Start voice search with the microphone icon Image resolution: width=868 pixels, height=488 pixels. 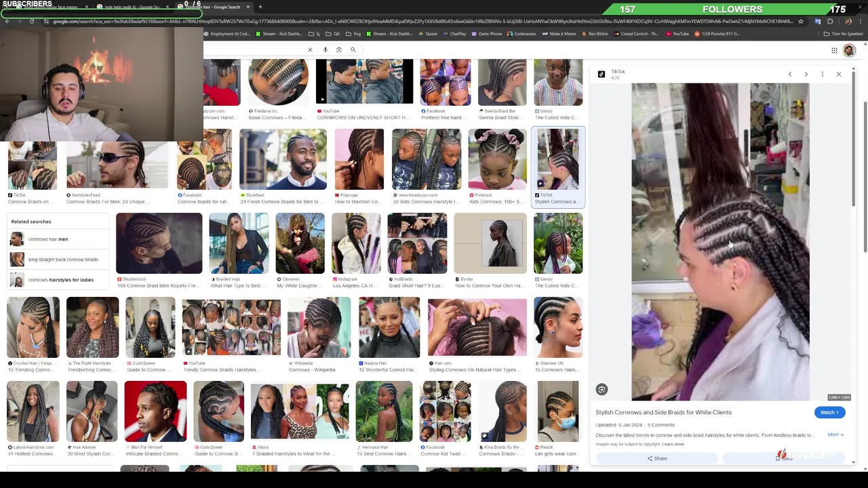(x=325, y=49)
